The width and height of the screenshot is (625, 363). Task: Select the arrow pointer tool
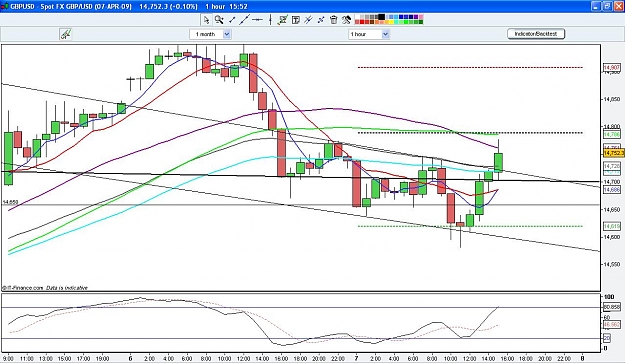click(206, 20)
